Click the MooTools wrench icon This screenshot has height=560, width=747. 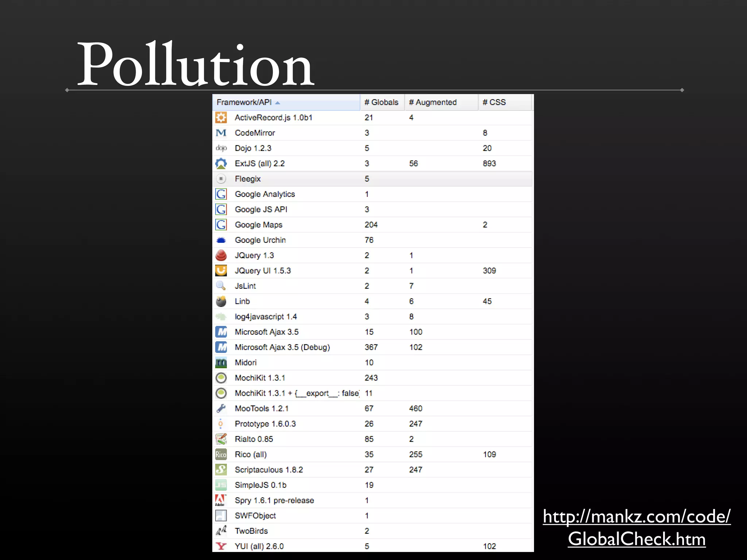(221, 408)
